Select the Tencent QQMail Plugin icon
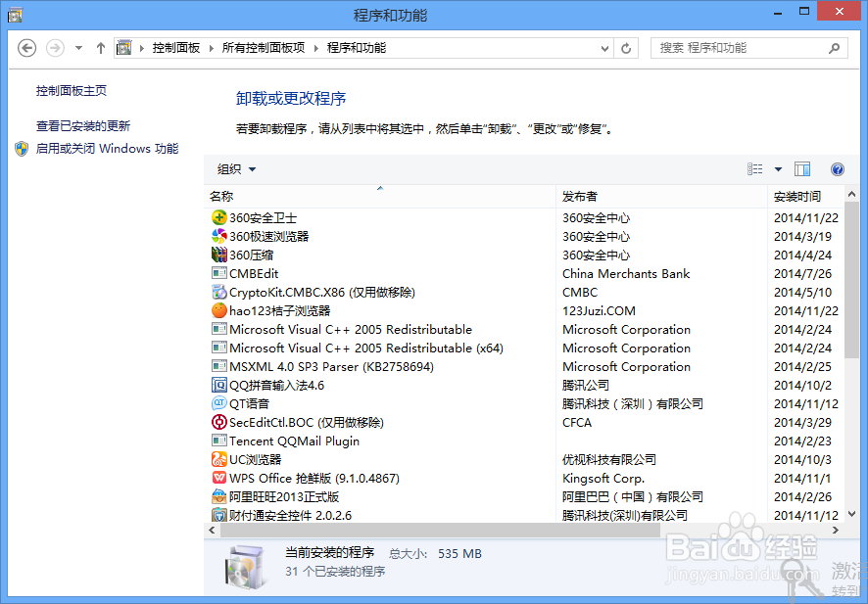 click(x=219, y=441)
